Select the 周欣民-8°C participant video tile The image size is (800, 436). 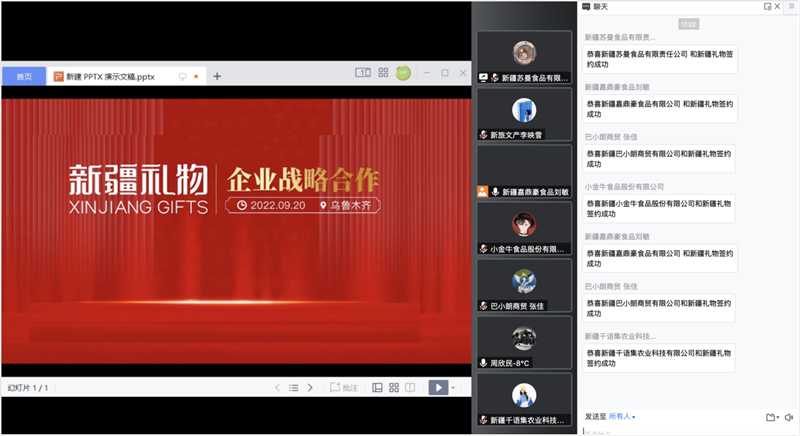[523, 343]
